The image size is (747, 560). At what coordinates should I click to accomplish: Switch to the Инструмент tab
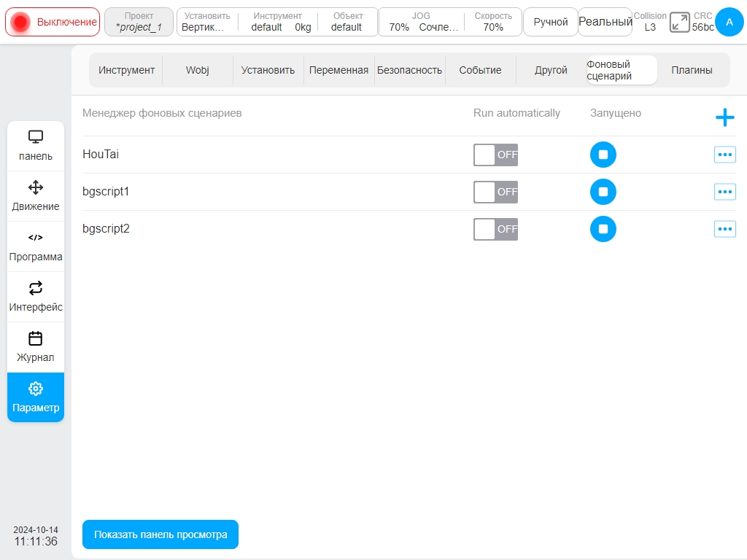tap(126, 70)
